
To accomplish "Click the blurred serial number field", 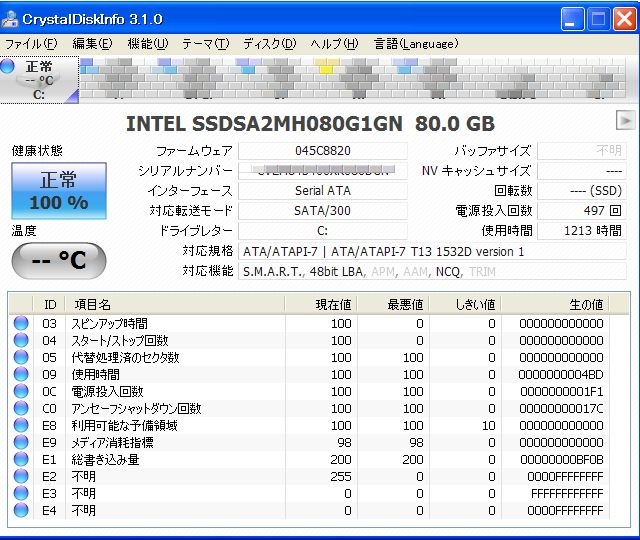I will 323,171.
